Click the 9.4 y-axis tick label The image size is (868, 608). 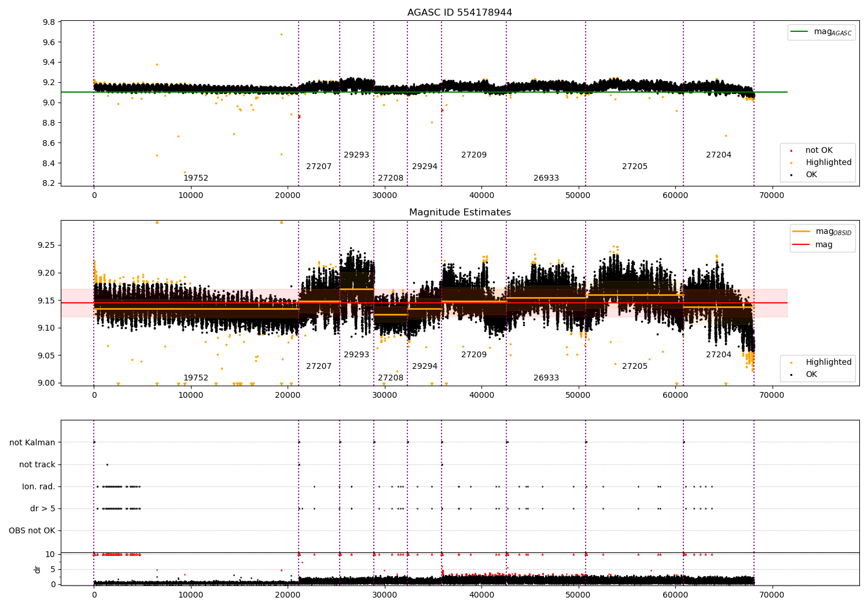click(49, 63)
